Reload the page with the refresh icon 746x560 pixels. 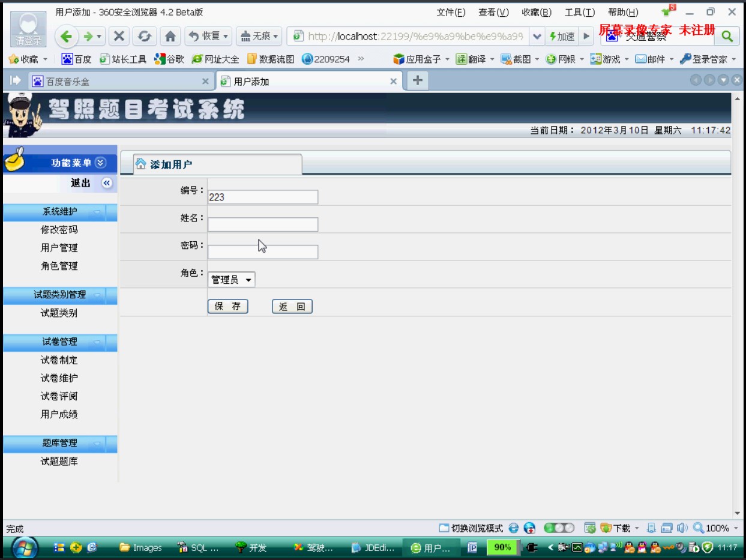[144, 36]
